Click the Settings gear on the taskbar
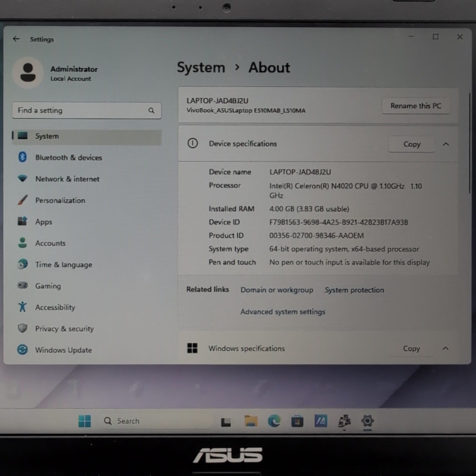This screenshot has height=476, width=476. tap(367, 421)
